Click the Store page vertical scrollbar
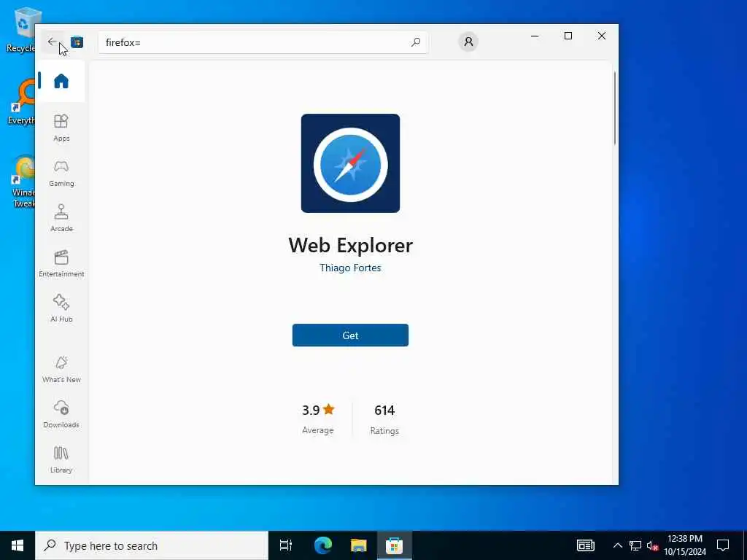Screen dimensions: 747x560 pyautogui.click(x=614, y=108)
